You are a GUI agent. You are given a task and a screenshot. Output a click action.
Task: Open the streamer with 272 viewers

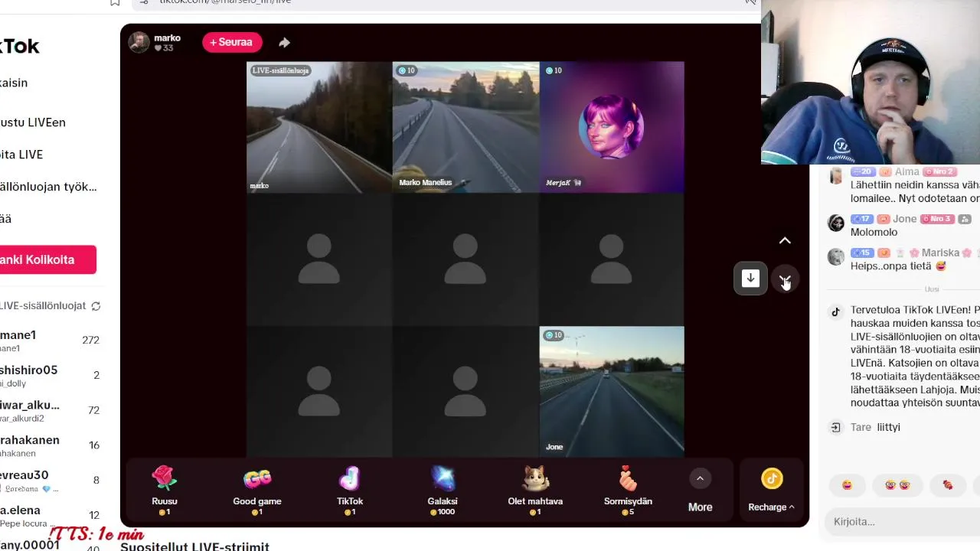50,341
